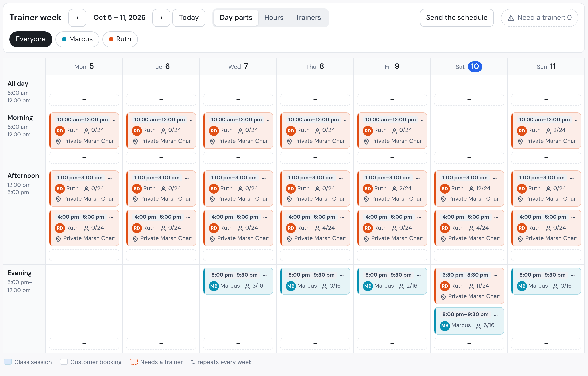Viewport: 588px width, 376px height.
Task: Switch to Trainers view
Action: click(x=308, y=18)
